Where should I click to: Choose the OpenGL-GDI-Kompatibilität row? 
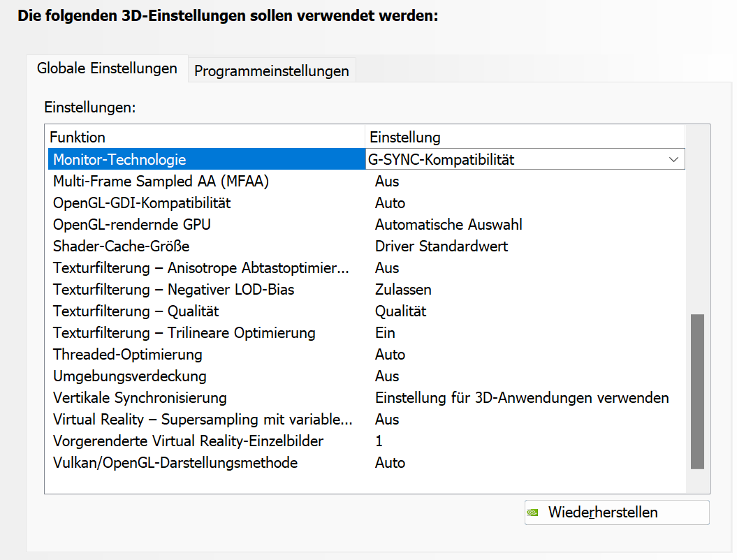click(142, 203)
